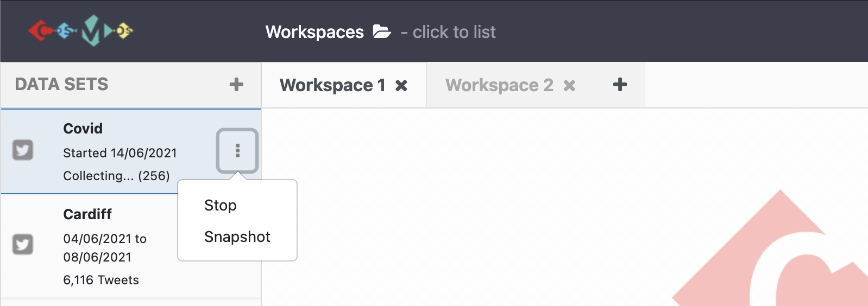Select the Covid data set title
This screenshot has width=868, height=306.
pos(83,129)
